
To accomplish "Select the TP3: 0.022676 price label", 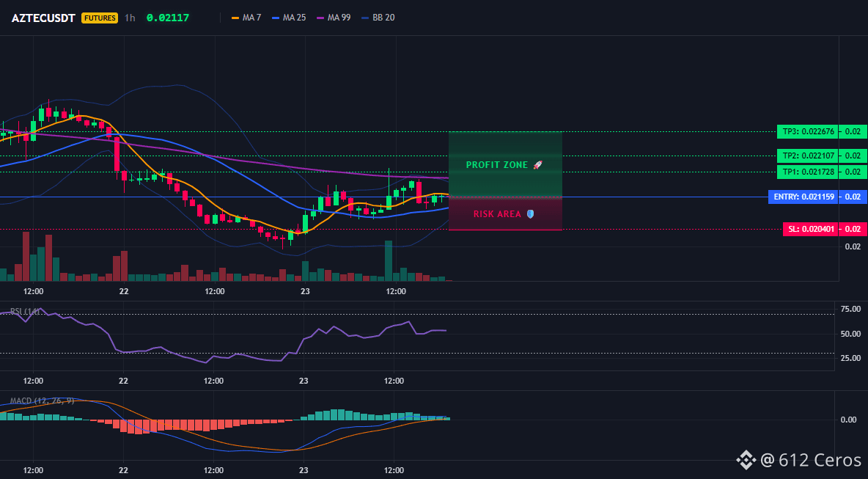I will click(x=807, y=132).
